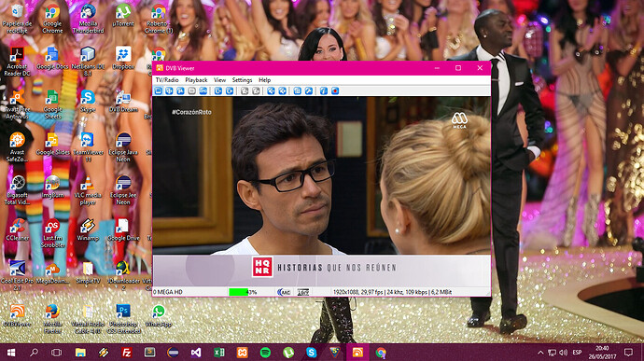Switch the ESP input language indicator

pyautogui.click(x=577, y=353)
